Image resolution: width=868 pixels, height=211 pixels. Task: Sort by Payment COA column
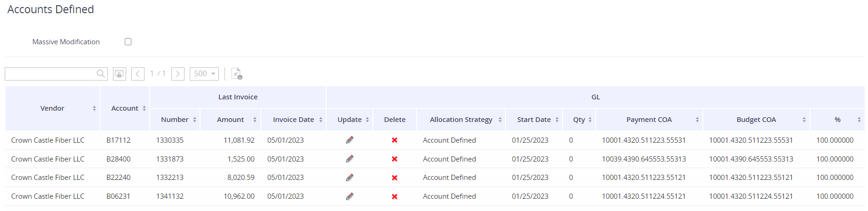697,120
